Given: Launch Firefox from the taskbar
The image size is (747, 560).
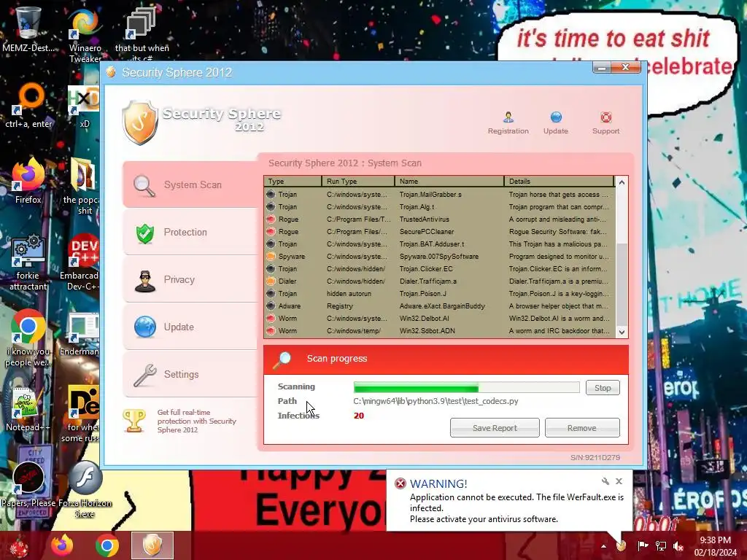Looking at the screenshot, I should (62, 545).
